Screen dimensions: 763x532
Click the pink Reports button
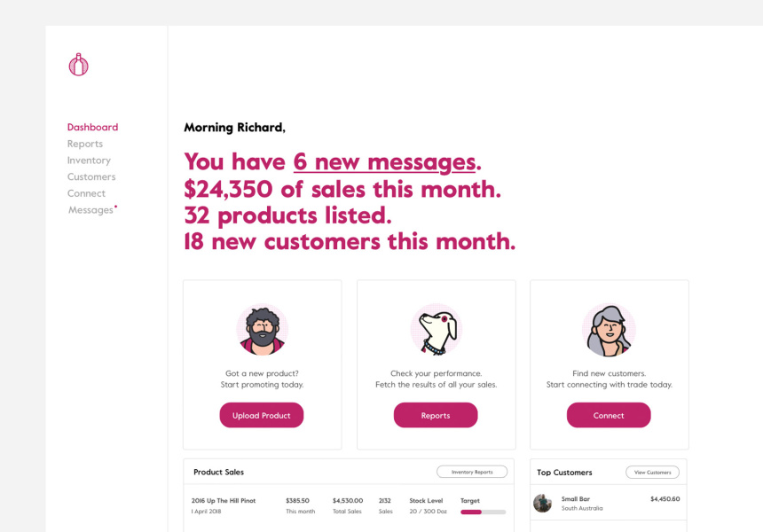click(436, 415)
